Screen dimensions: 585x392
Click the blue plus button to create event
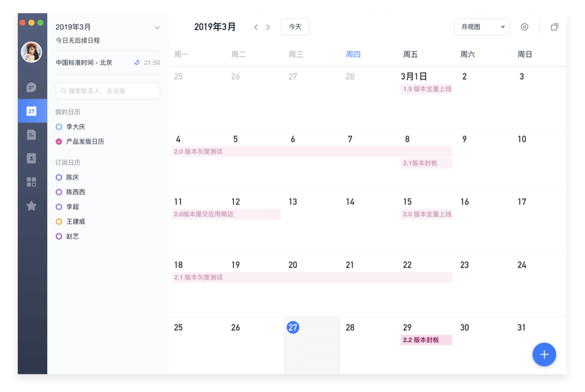click(544, 354)
